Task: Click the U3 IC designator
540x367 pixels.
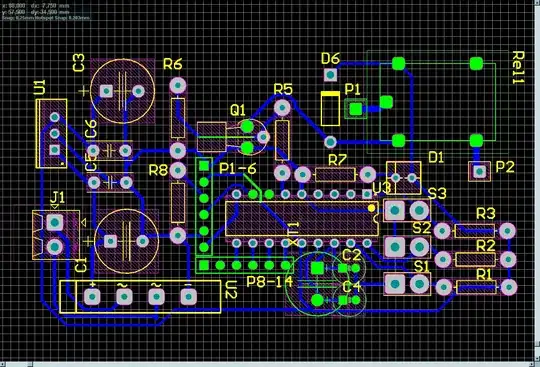Action: 382,188
